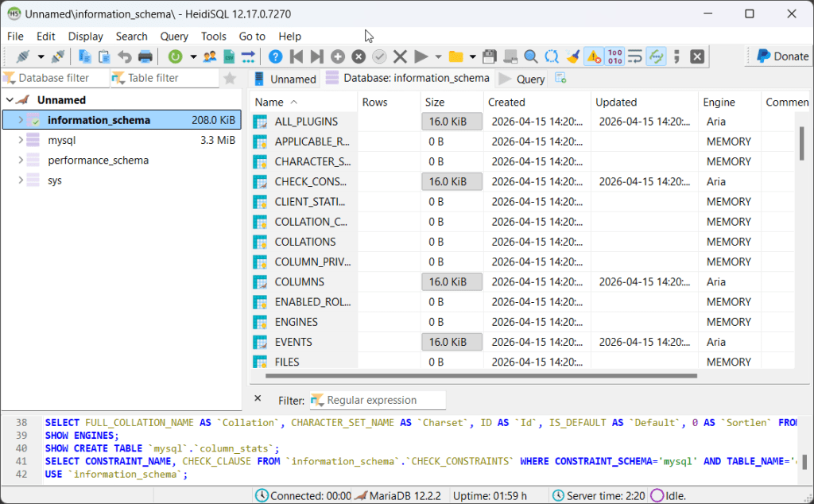Open a new query tab icon
Image resolution: width=814 pixels, height=504 pixels.
point(560,78)
